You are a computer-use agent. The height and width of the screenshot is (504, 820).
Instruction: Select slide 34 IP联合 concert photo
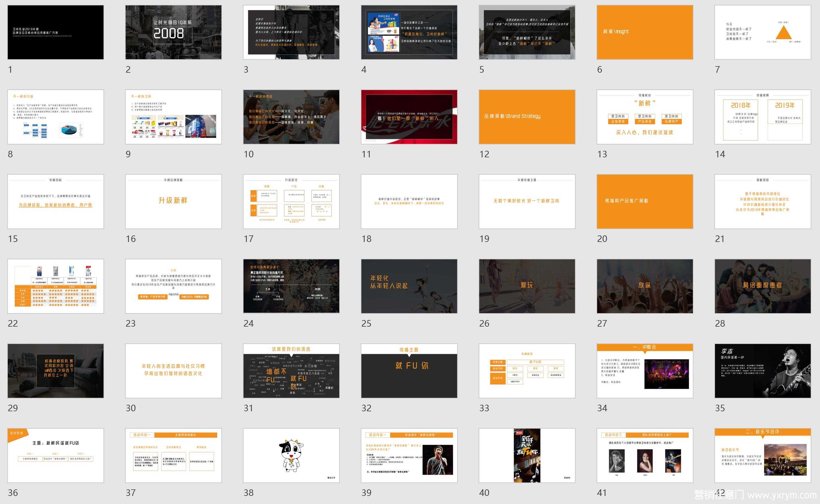coord(645,371)
